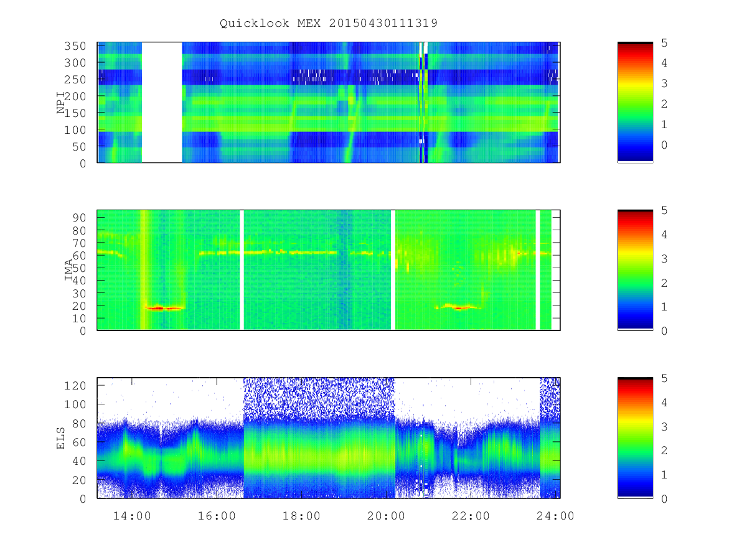Viewport: 747px width, 560px height.
Task: Click the 100 tick on the ELS axis
Action: click(75, 404)
